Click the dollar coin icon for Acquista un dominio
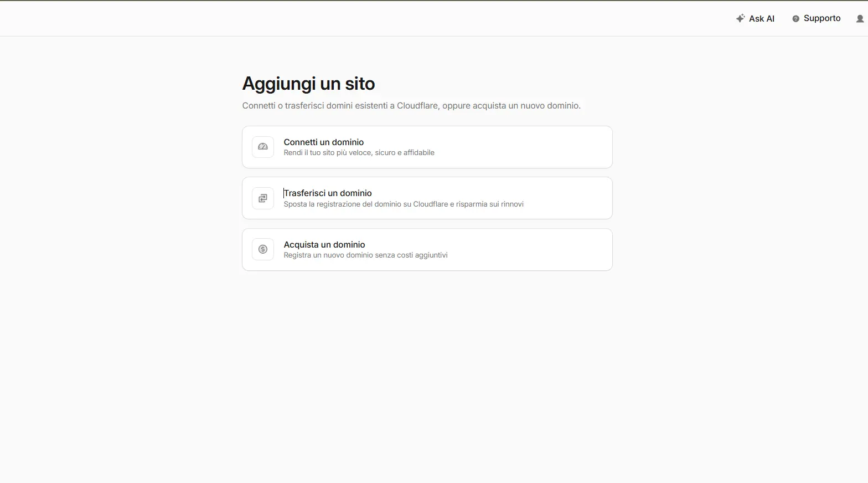This screenshot has width=868, height=483. coord(263,249)
